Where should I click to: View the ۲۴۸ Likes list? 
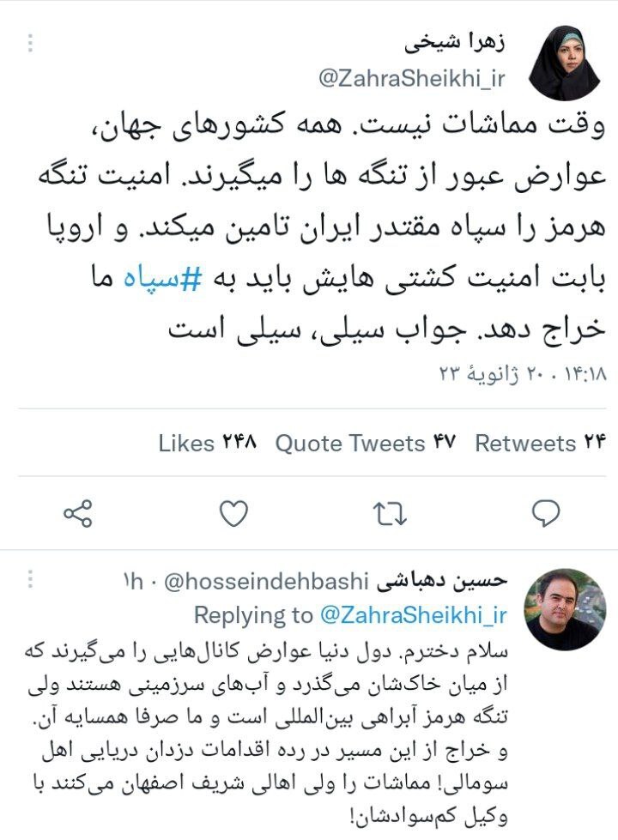point(208,443)
